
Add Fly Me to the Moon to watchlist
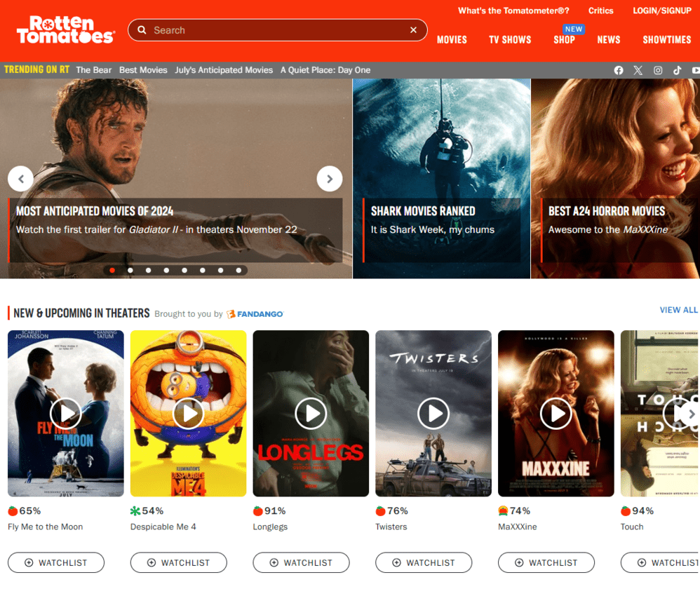pyautogui.click(x=56, y=562)
